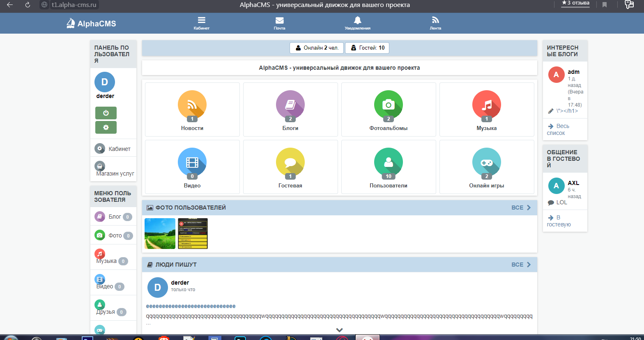644x340 pixels.
Task: Show all user photos via ВСЕ
Action: point(521,208)
